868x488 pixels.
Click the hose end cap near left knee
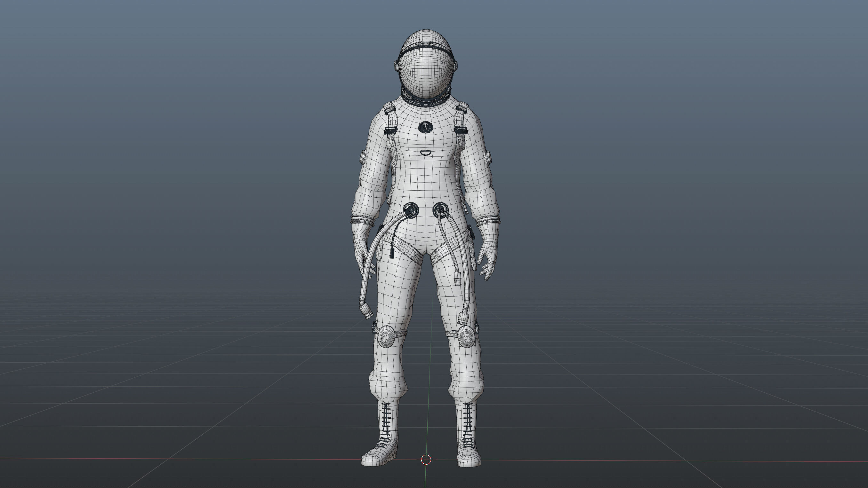click(367, 311)
